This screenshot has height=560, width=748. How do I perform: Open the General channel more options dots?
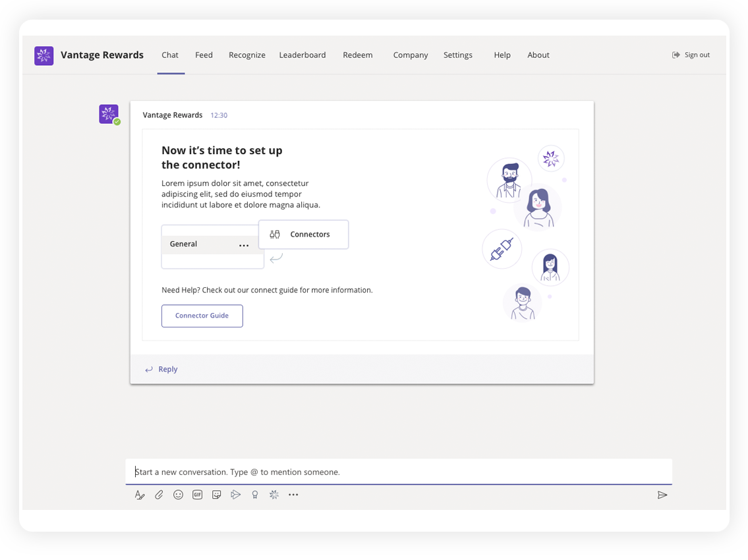[x=244, y=245]
